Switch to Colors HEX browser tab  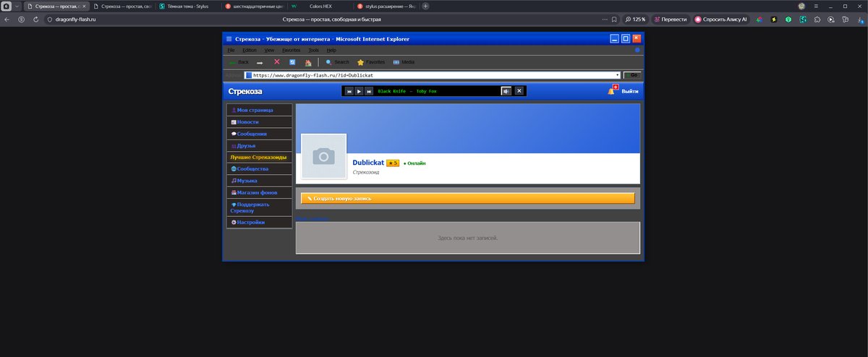(320, 6)
